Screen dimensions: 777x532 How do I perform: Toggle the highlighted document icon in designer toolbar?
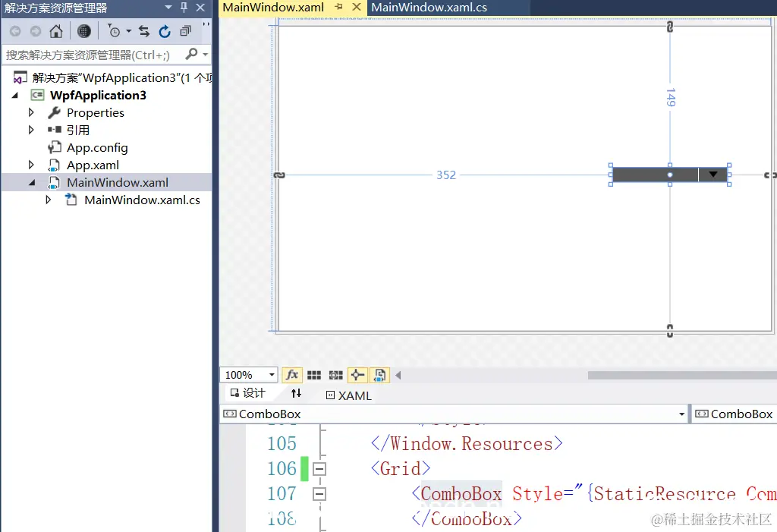pyautogui.click(x=379, y=376)
